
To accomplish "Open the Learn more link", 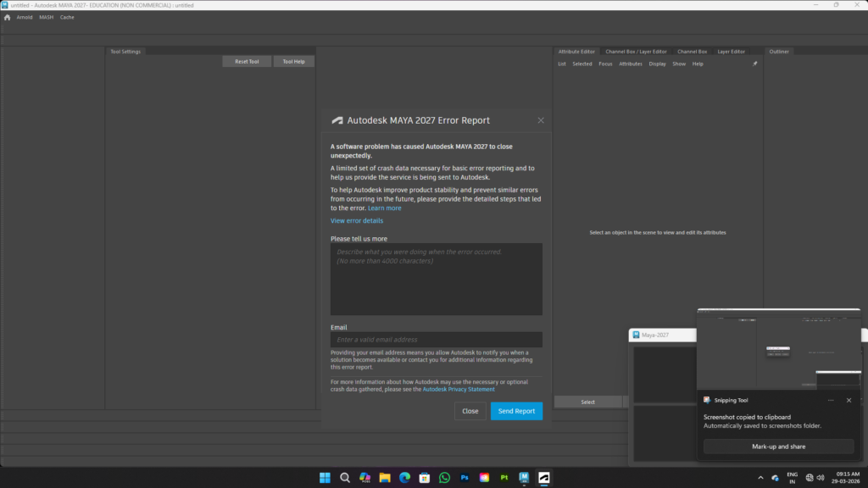I will (x=385, y=208).
